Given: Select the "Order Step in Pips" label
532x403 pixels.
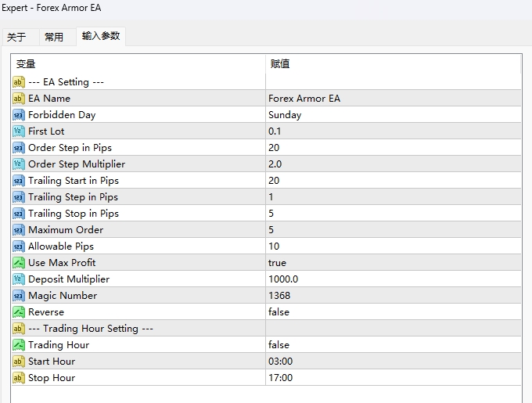Looking at the screenshot, I should point(70,148).
